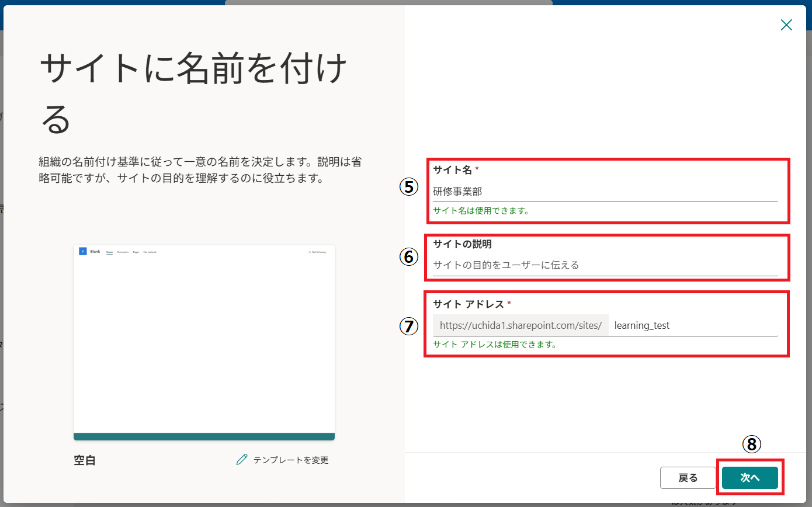The width and height of the screenshot is (812, 507).
Task: Click the サイト名 field containing 研修事業部
Action: click(x=605, y=191)
